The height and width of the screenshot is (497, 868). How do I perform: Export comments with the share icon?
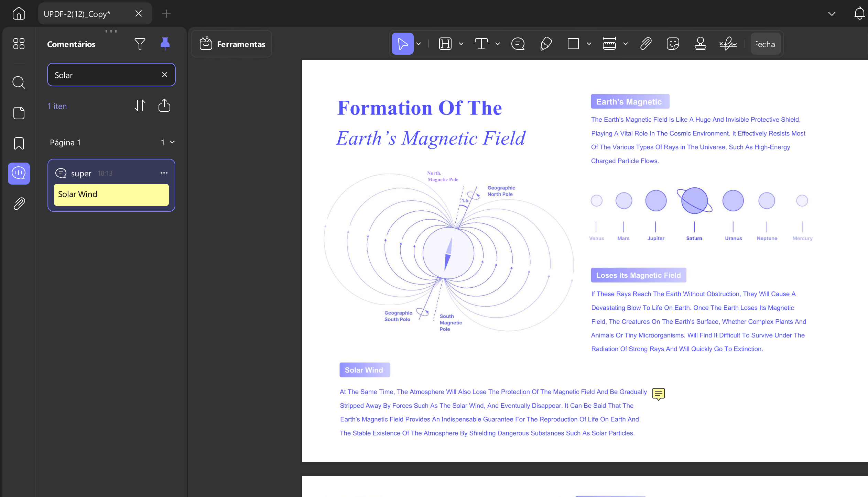[164, 106]
